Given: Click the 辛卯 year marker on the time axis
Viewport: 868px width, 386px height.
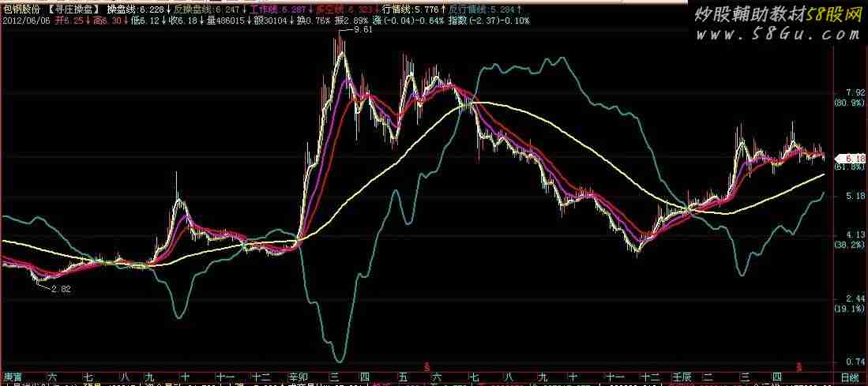Looking at the screenshot, I should 297,376.
